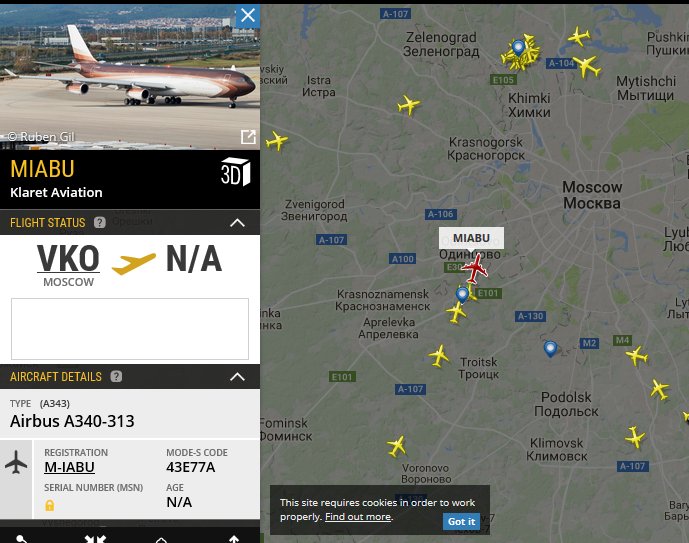Open the Find out more cookies link

[x=358, y=517]
